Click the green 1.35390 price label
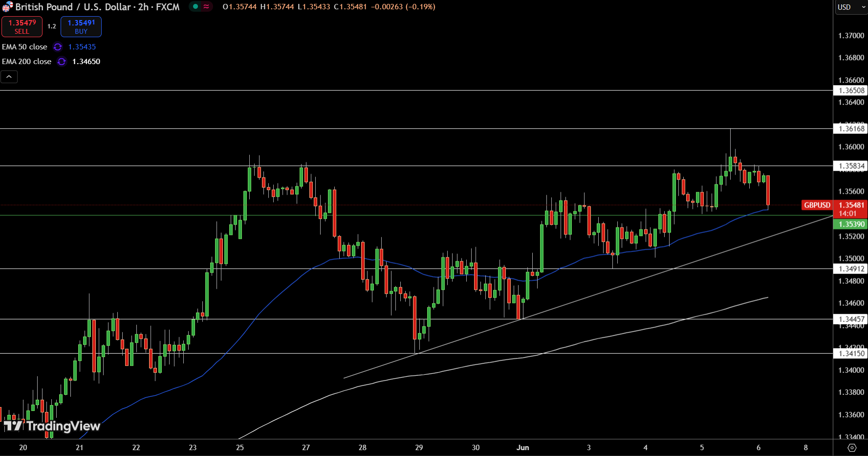Screen dimensions: 868x456 [851, 224]
